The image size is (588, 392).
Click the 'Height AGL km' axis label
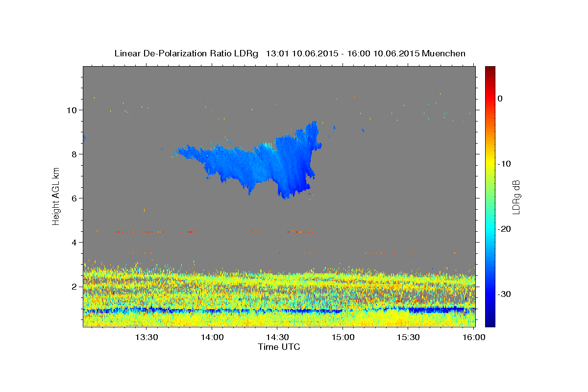pyautogui.click(x=56, y=196)
